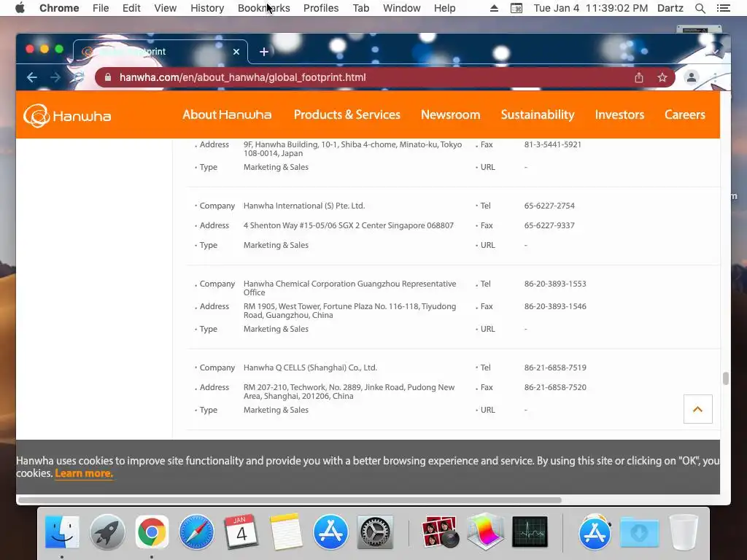Reload the current page
The width and height of the screenshot is (747, 560).
click(79, 77)
